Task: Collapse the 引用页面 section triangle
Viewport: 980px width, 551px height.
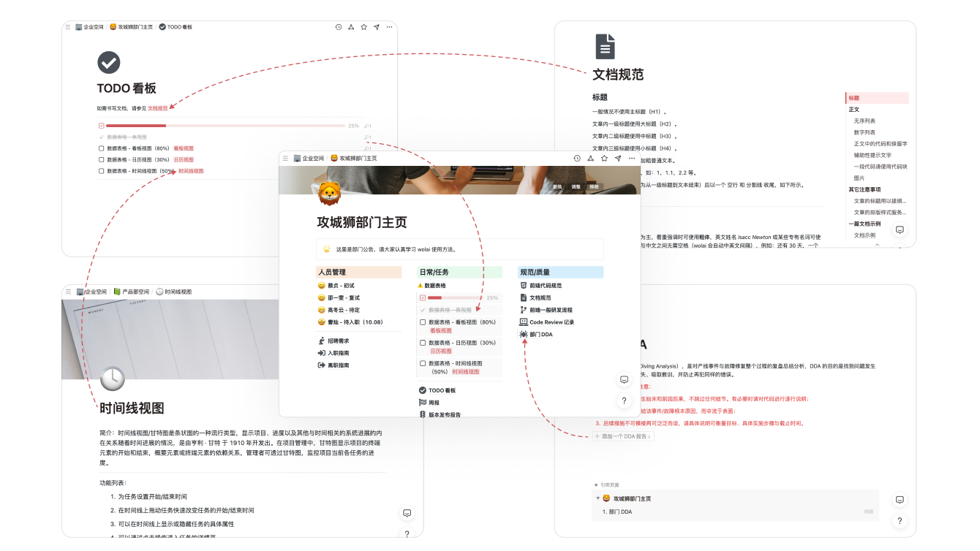Action: [x=596, y=484]
